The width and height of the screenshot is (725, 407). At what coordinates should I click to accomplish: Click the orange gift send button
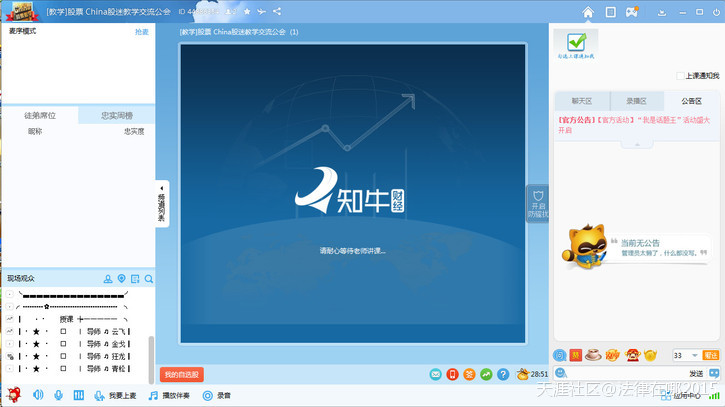(x=711, y=355)
